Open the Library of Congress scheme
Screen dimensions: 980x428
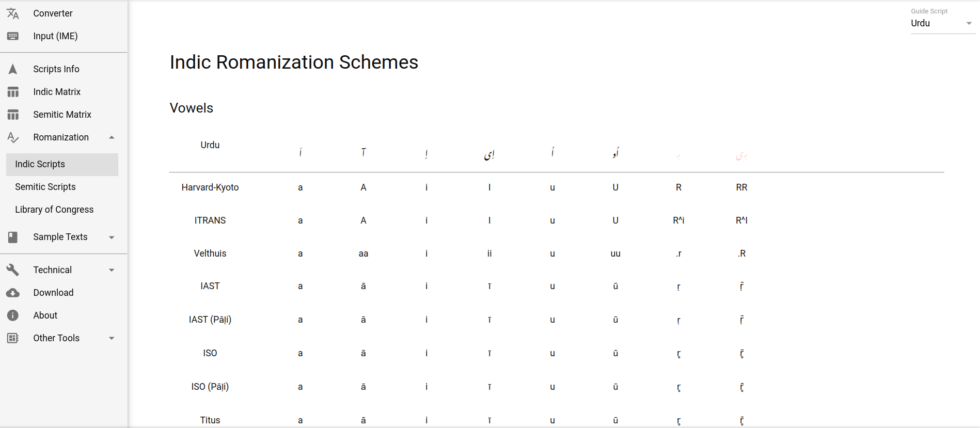pyautogui.click(x=54, y=209)
